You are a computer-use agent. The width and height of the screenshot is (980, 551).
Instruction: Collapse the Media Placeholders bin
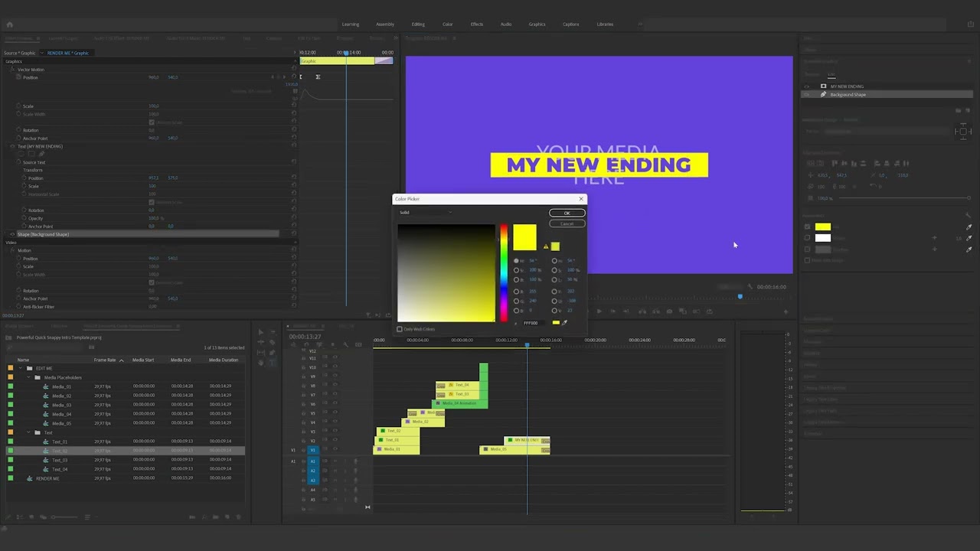point(29,377)
